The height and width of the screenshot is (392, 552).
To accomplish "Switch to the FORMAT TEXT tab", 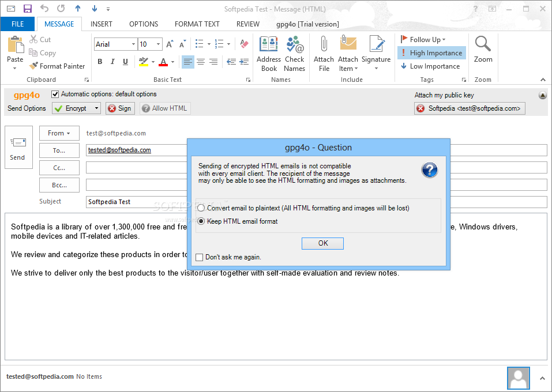I will pos(197,24).
